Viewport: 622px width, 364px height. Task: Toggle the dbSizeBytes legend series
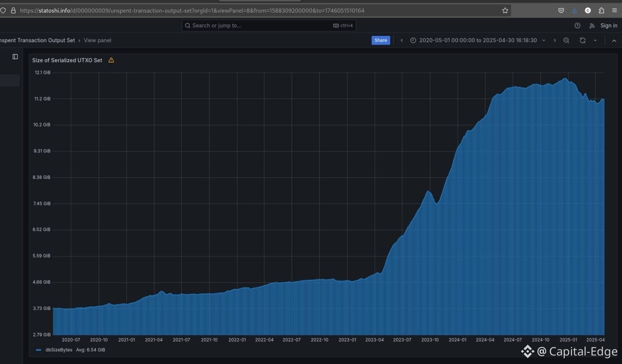tap(59, 350)
